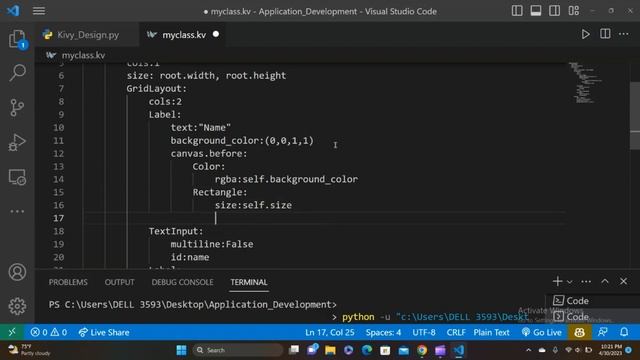This screenshot has width=640, height=360.
Task: Open the Manage gear icon
Action: 18,306
